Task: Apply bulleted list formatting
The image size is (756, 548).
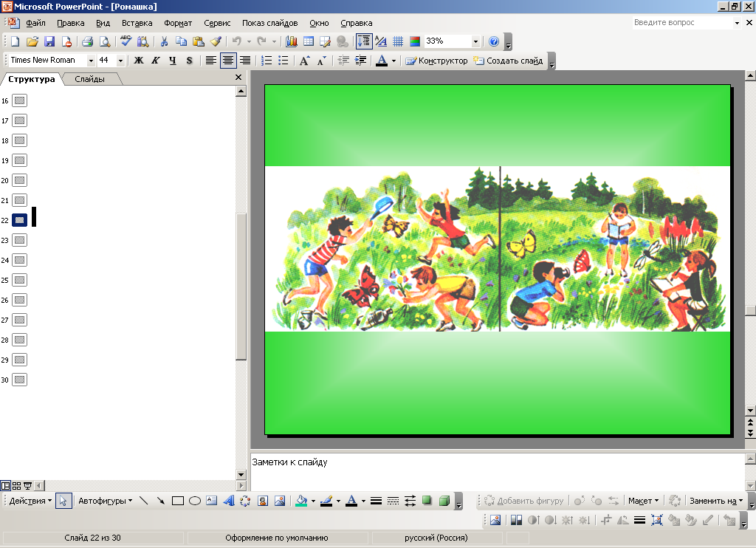Action: coord(283,61)
